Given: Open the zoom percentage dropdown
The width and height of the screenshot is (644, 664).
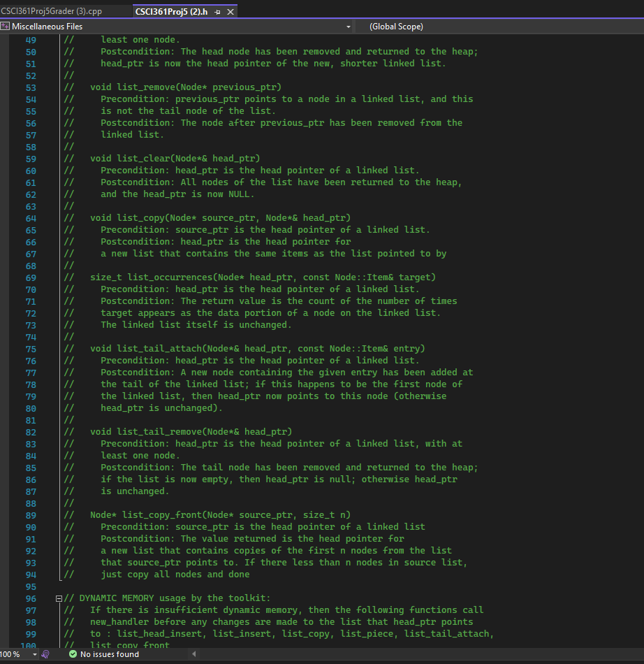Looking at the screenshot, I should click(35, 655).
